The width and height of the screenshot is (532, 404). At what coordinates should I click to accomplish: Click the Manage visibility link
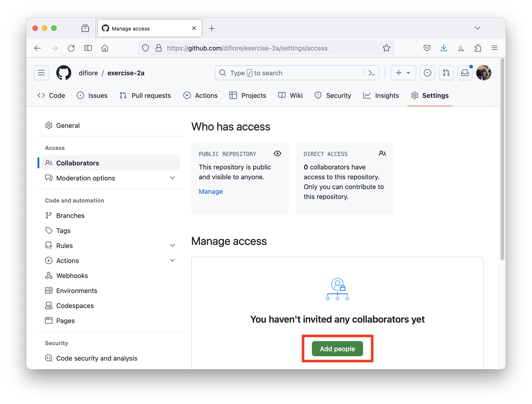211,191
